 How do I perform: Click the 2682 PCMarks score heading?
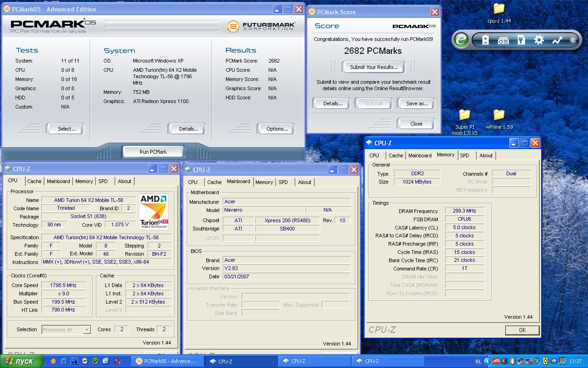[373, 51]
